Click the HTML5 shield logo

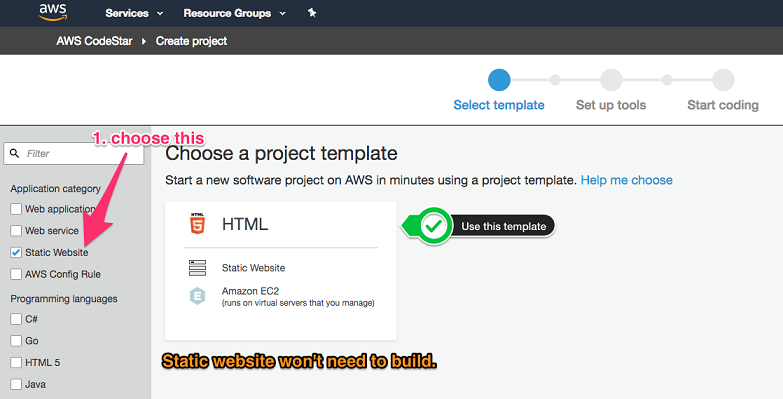[x=198, y=224]
